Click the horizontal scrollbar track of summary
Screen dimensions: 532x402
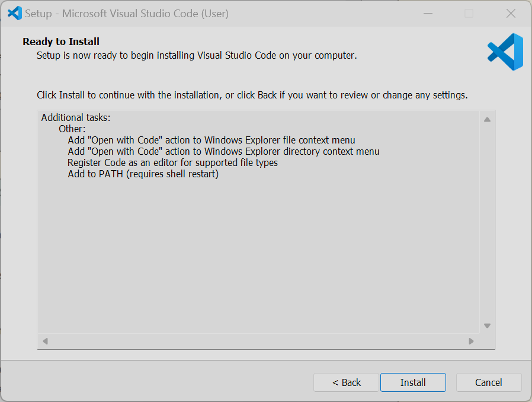(x=258, y=341)
